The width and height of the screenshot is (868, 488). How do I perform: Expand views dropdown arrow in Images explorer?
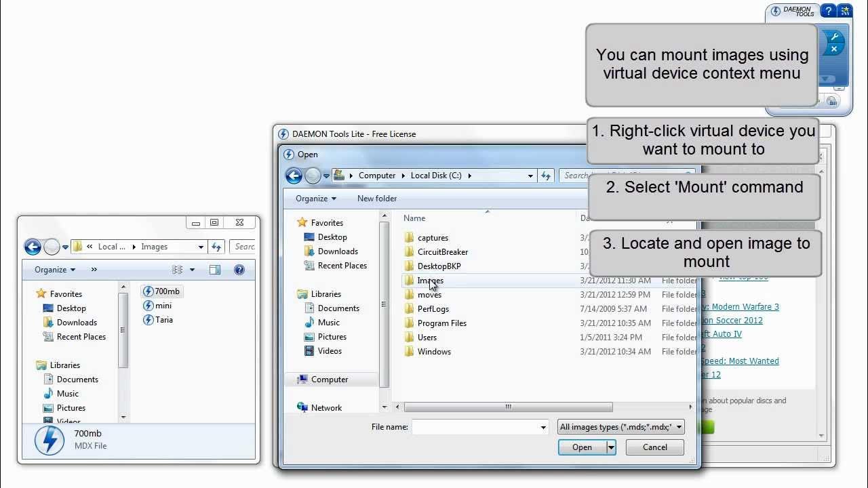192,270
